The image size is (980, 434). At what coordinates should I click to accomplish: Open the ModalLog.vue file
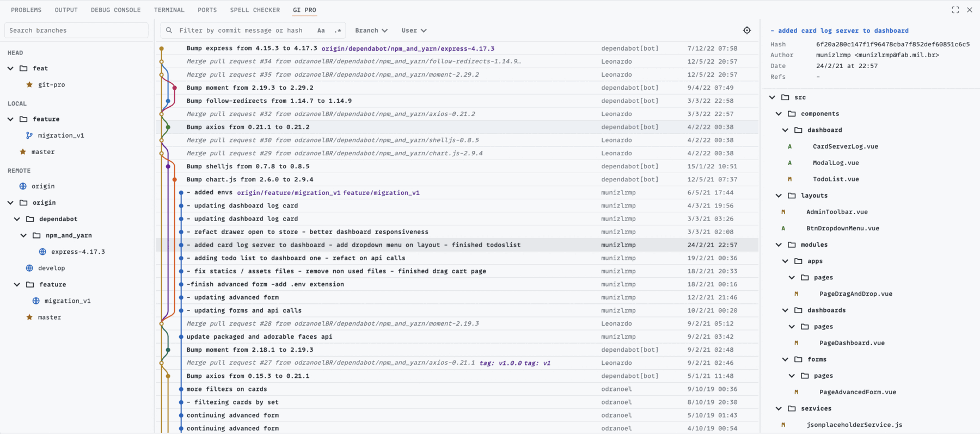click(x=836, y=163)
